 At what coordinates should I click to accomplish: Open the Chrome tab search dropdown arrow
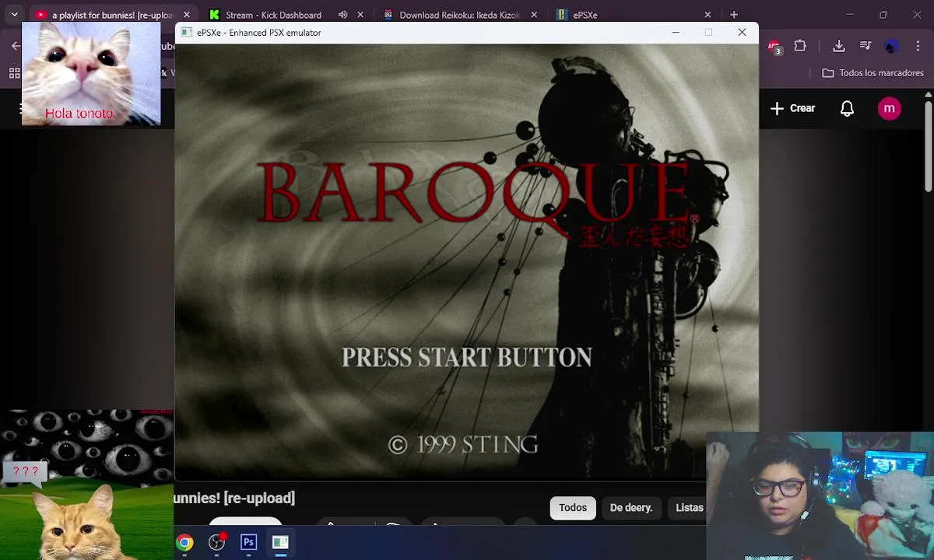[x=14, y=15]
